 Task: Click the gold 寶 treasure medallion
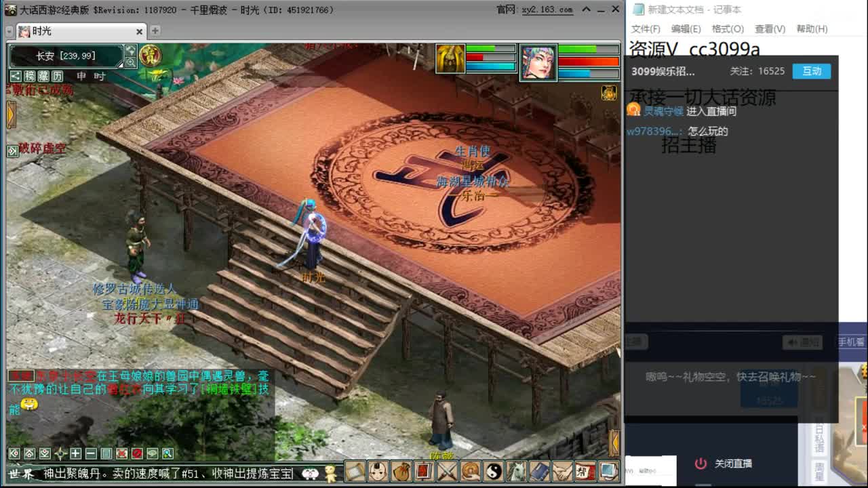150,56
